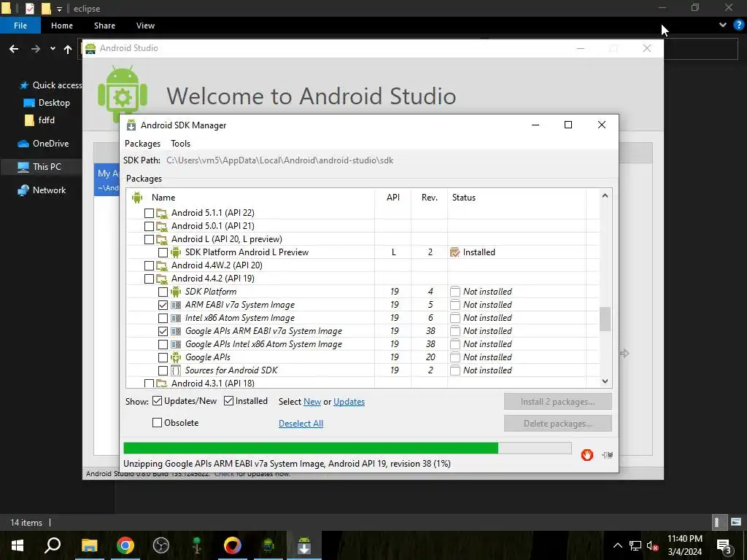Click the up arrow in File Explorer navigation

[68, 49]
